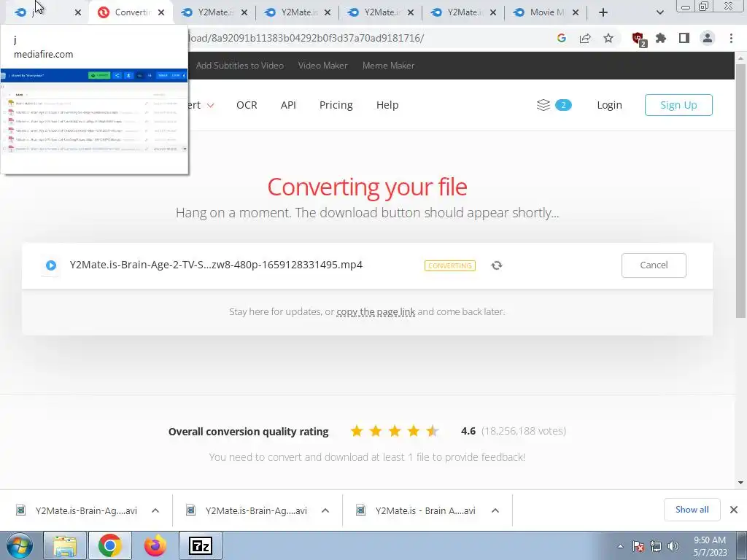Close the Converting tab

[161, 12]
